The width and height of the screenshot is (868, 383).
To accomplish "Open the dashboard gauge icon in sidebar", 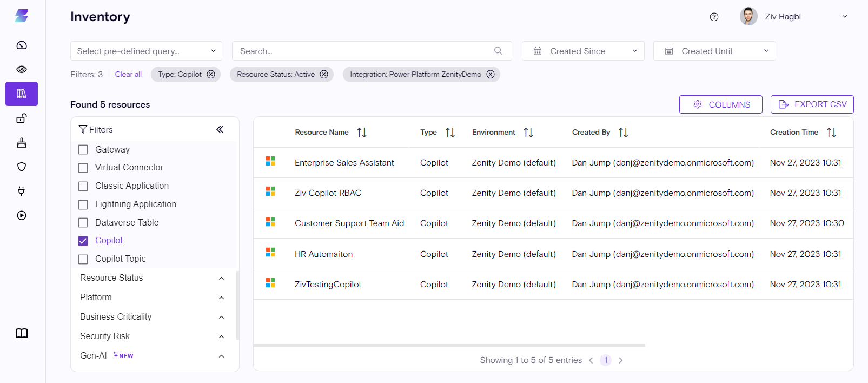I will [x=22, y=45].
